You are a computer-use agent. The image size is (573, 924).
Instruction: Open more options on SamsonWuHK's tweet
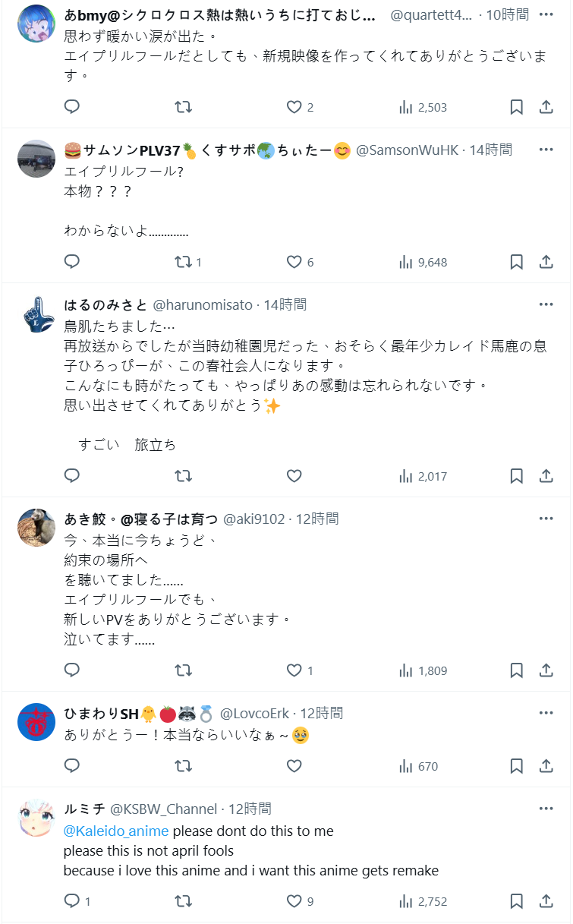point(546,150)
